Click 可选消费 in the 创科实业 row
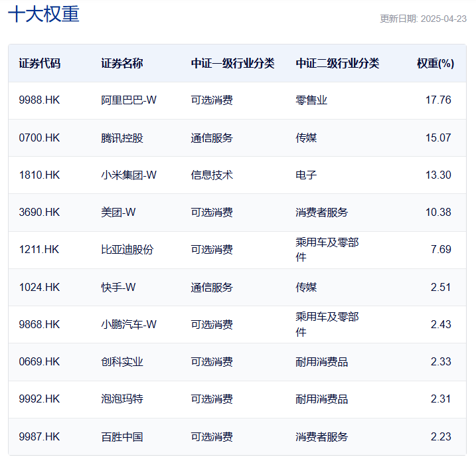 click(x=212, y=361)
